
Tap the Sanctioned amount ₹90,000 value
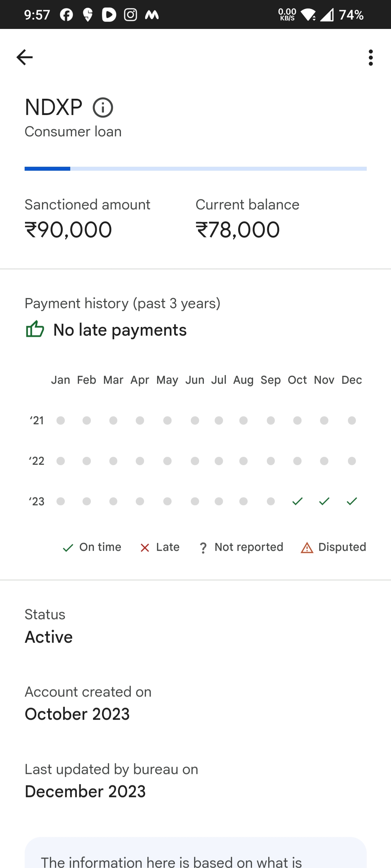(68, 230)
